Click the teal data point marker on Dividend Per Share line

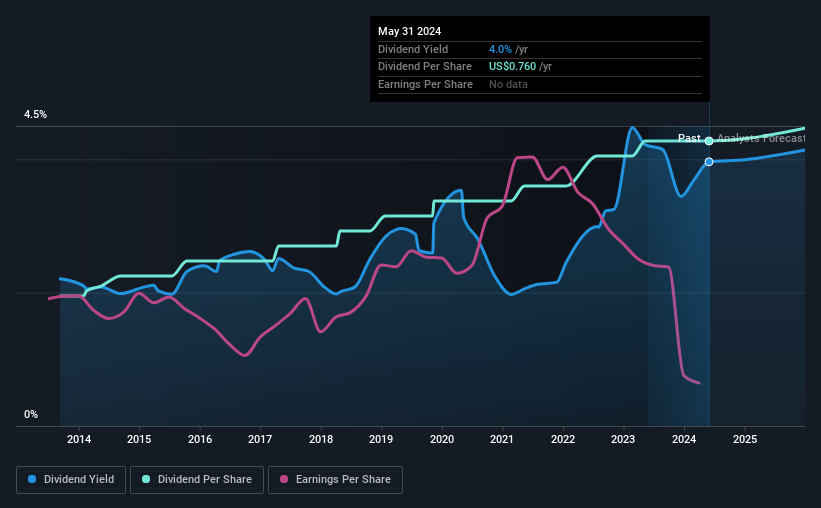coord(709,141)
